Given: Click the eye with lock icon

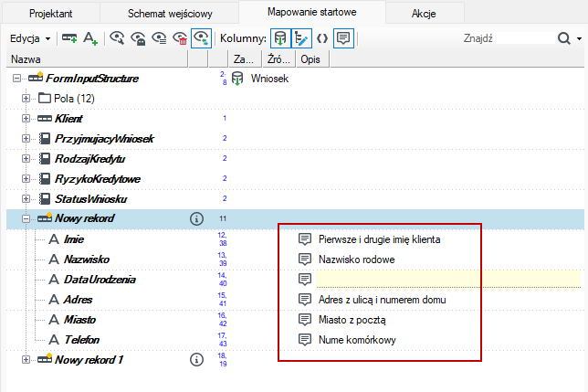Looking at the screenshot, I should pos(138,38).
